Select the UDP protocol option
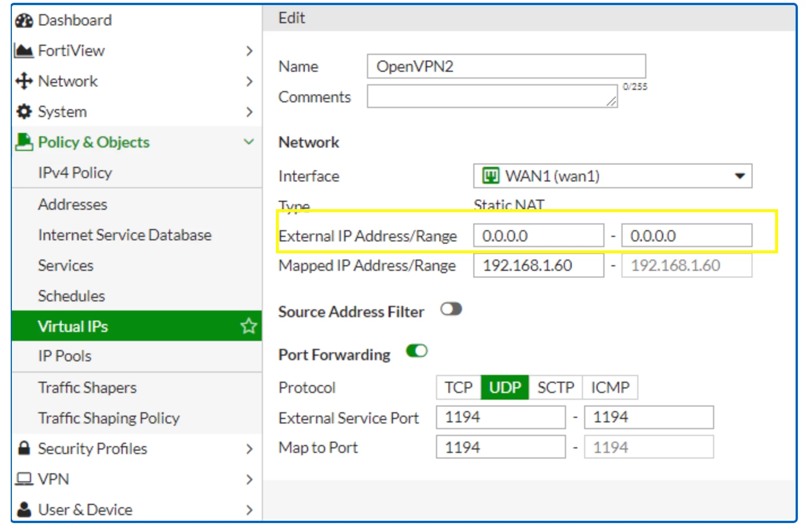Screen dimensions: 812x527 pos(505,387)
